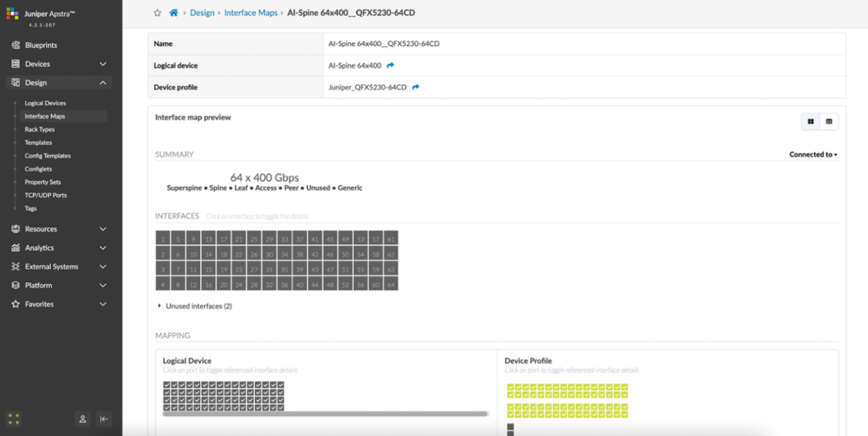Image resolution: width=868 pixels, height=436 pixels.
Task: Toggle details for interface 64
Action: 391,284
